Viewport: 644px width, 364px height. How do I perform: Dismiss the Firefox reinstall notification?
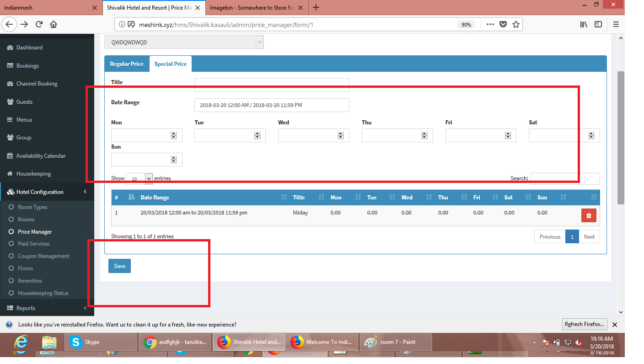[x=615, y=325]
